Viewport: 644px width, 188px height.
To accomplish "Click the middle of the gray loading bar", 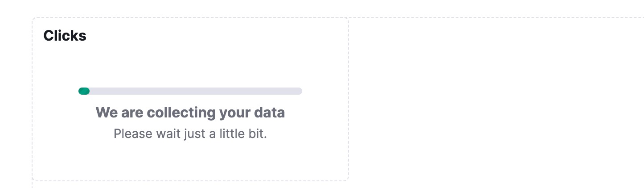I will 190,91.
